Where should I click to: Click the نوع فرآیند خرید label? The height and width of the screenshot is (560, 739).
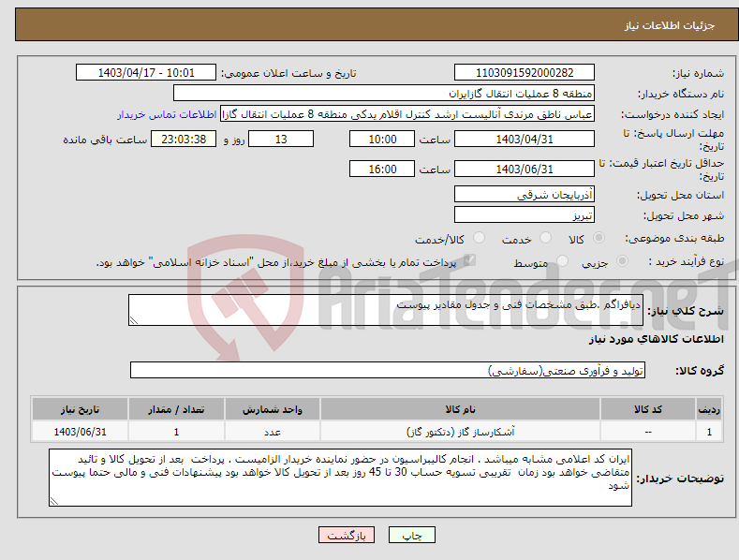point(687,261)
